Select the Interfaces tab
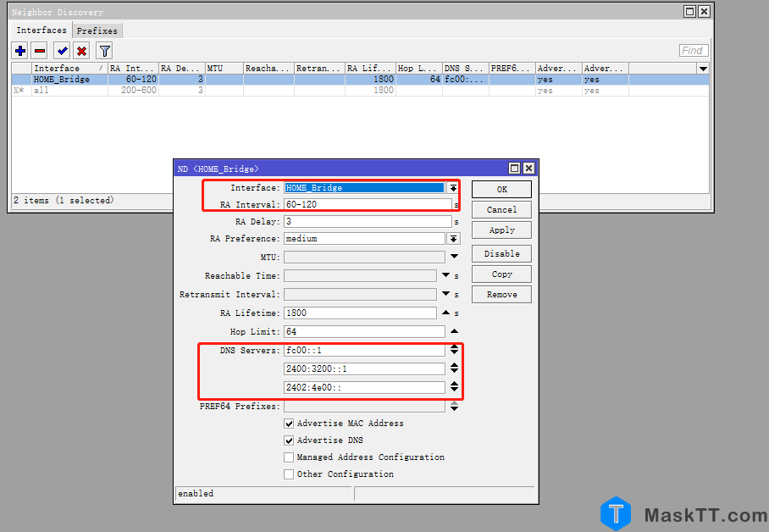This screenshot has height=532, width=769. (41, 30)
